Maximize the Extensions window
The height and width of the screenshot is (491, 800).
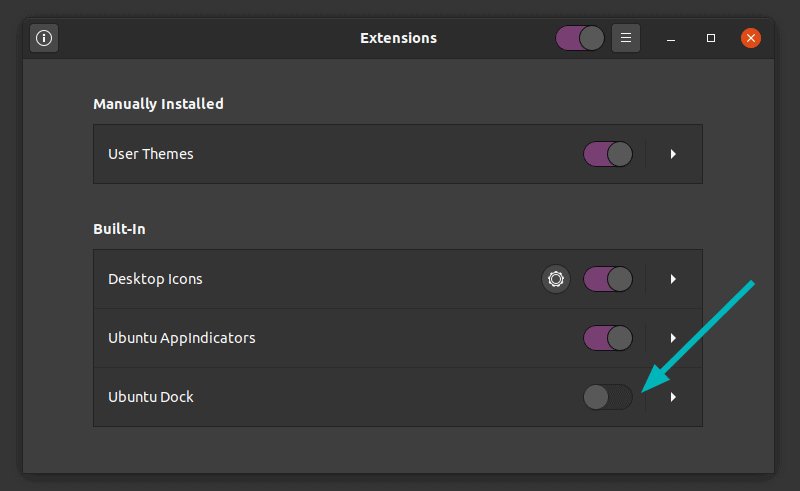click(x=711, y=39)
